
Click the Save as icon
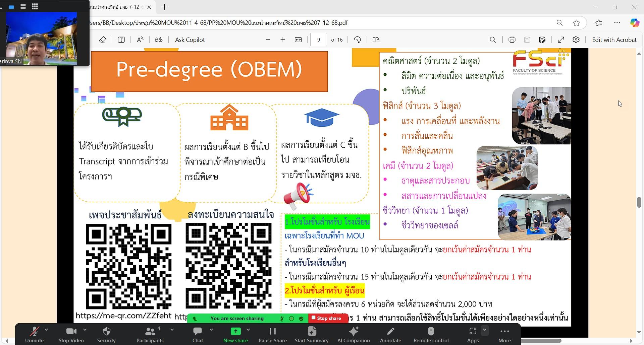(x=542, y=40)
